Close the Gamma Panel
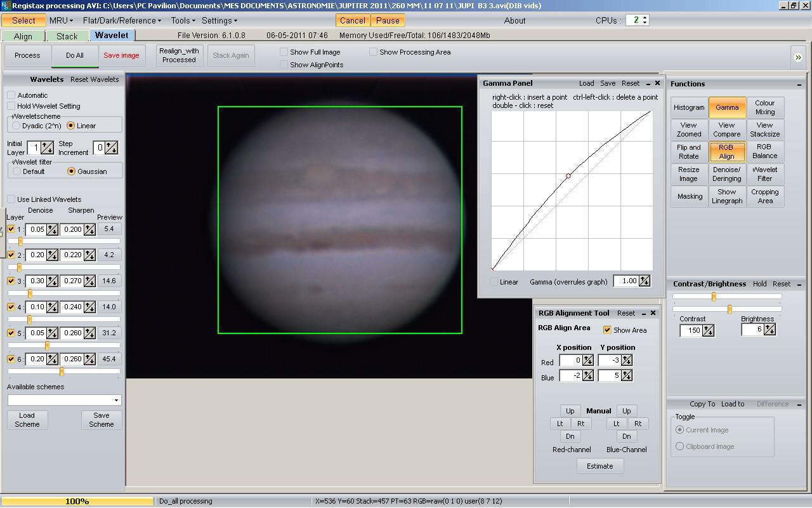The image size is (812, 508). pos(657,83)
